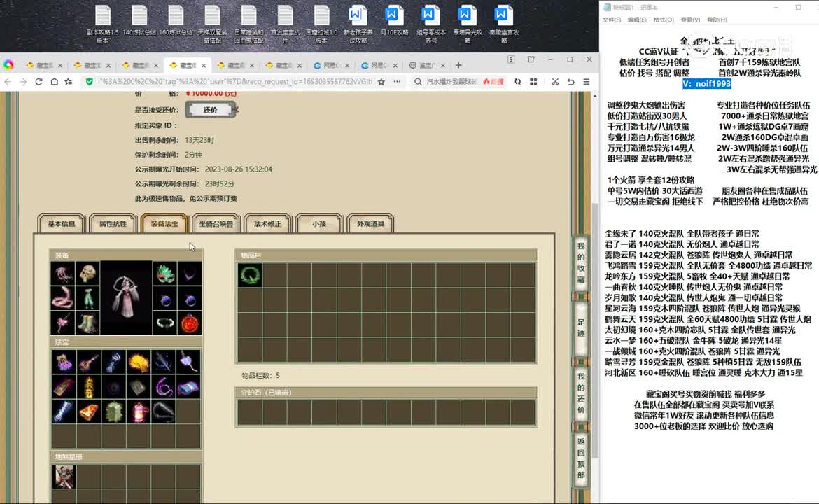This screenshot has height=504, width=819.
Task: Click the blue claw gauntlet 法宝 icon
Action: [114, 362]
